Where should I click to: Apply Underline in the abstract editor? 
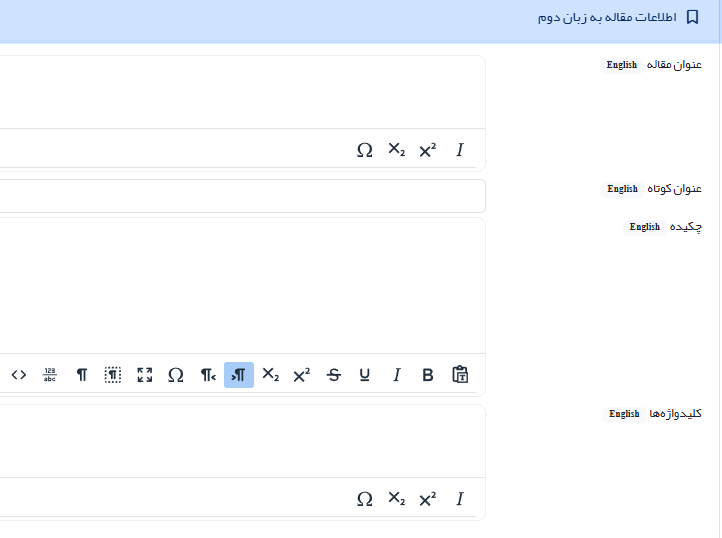point(365,375)
